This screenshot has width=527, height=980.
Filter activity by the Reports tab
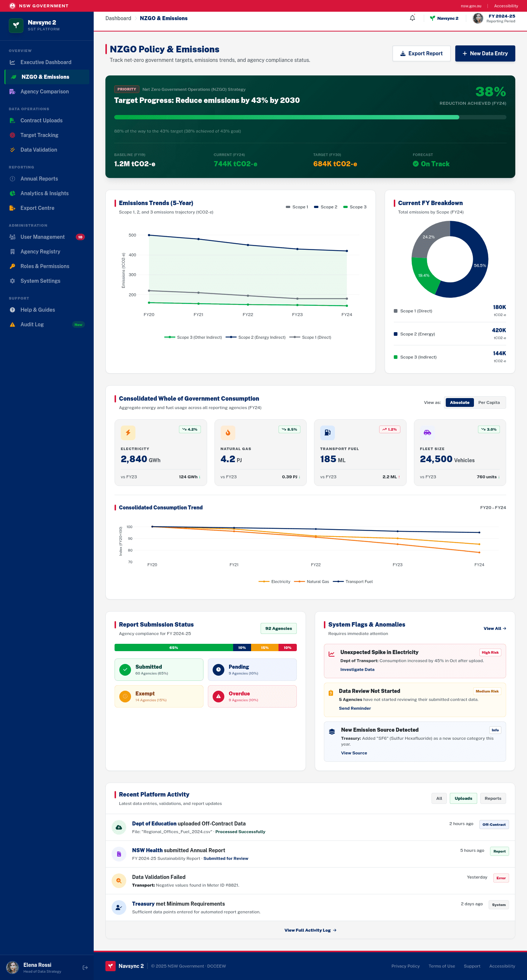pos(493,798)
